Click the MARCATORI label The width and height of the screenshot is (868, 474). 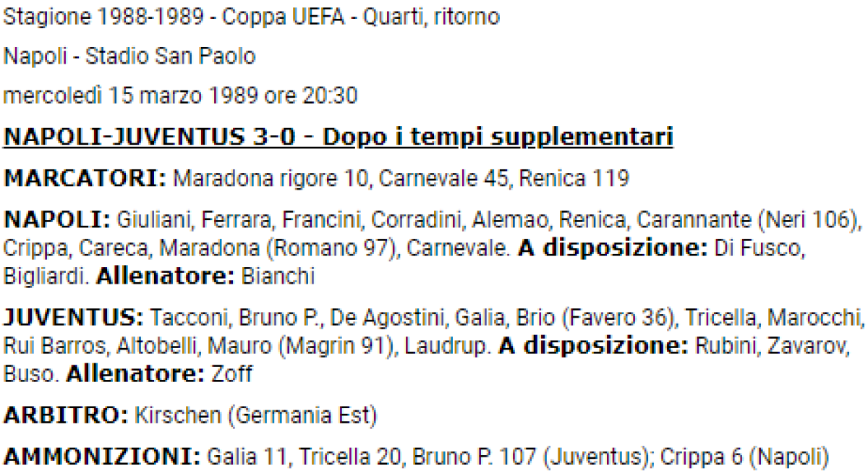pos(85,179)
